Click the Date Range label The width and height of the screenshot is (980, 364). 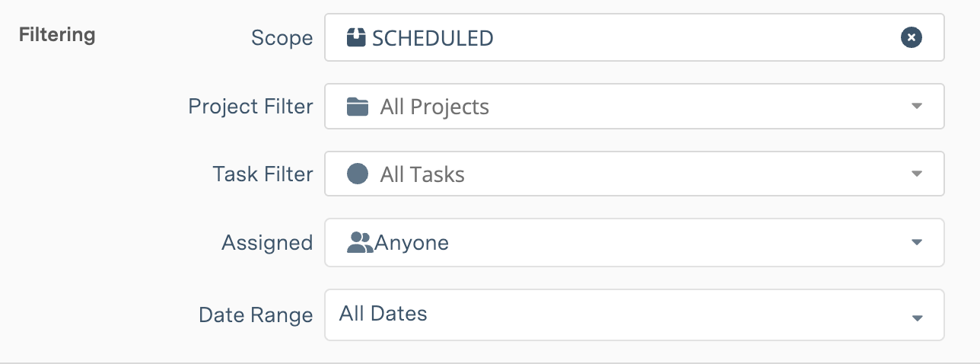point(256,315)
